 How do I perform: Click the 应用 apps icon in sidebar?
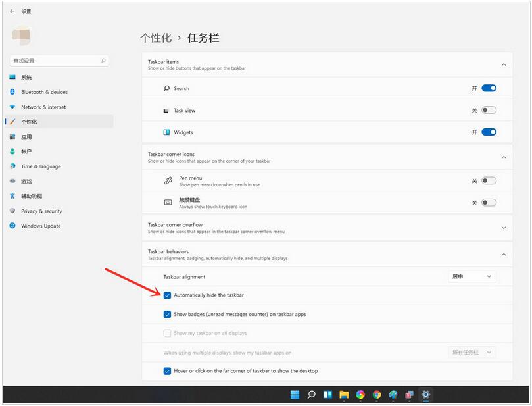[x=12, y=136]
